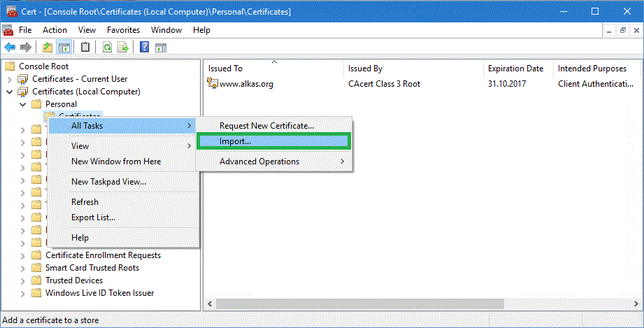
Task: Sort by Expiration Date column header
Action: (x=515, y=69)
